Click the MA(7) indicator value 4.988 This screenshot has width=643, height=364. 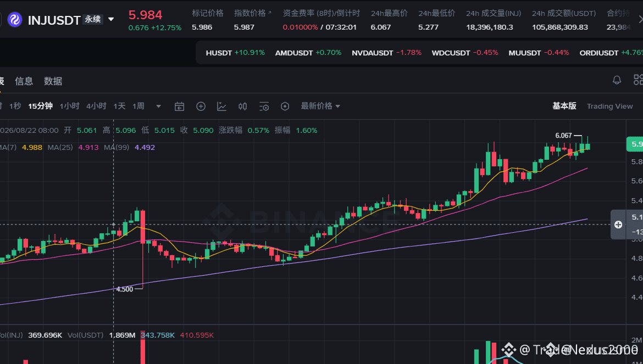tap(32, 147)
